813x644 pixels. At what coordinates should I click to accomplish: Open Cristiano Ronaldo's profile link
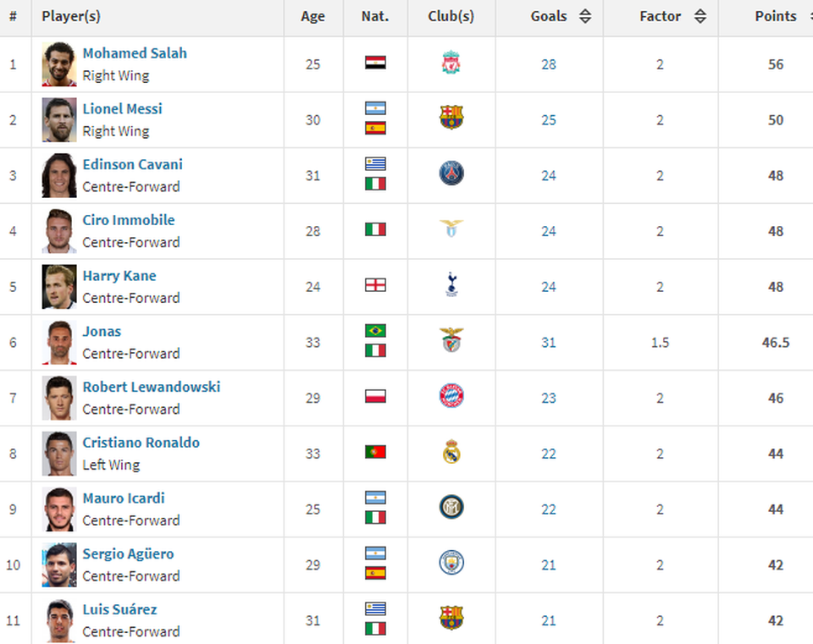(141, 443)
